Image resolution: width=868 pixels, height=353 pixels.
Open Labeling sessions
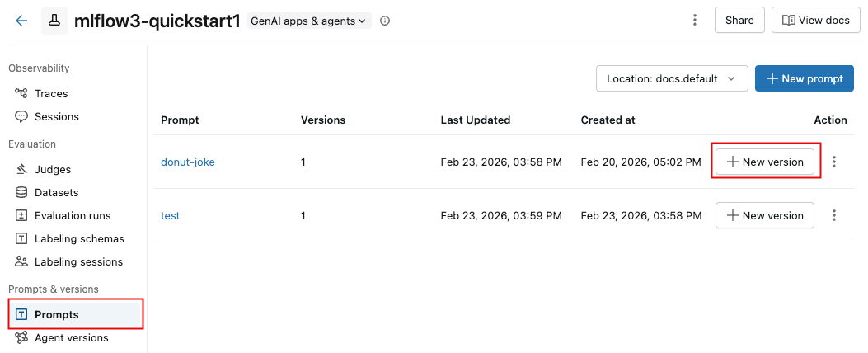pyautogui.click(x=78, y=262)
